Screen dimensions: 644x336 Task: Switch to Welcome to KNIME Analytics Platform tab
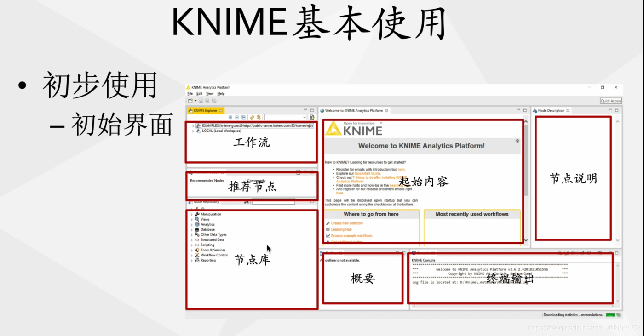[x=354, y=110]
